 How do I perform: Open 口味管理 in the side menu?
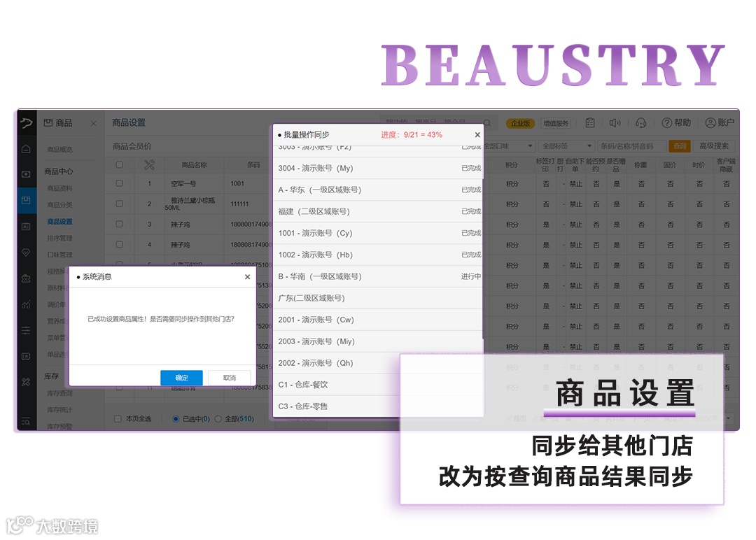tap(59, 255)
